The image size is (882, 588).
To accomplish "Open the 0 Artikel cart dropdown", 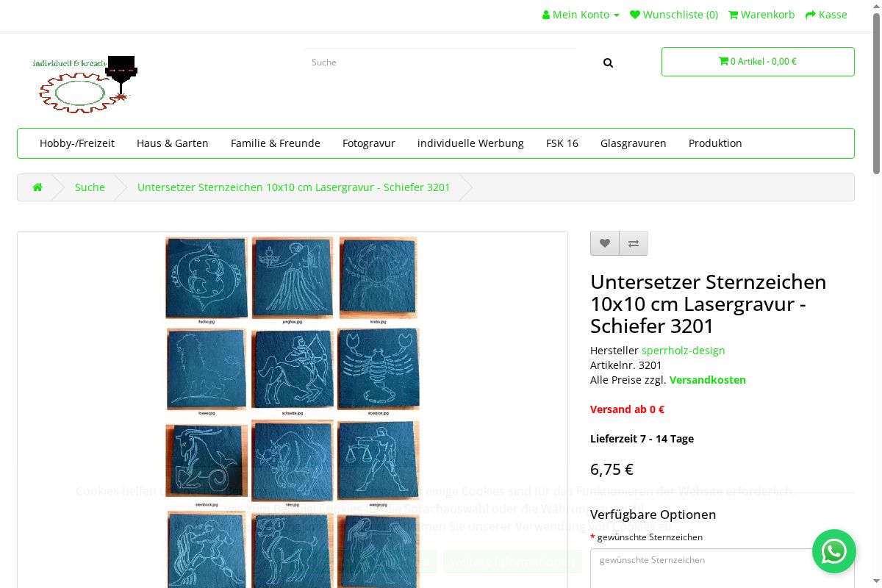I will click(x=758, y=62).
